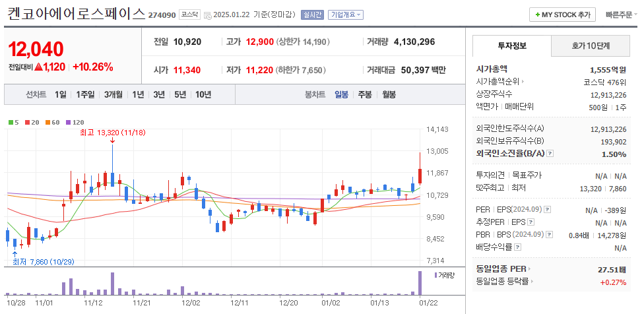The height and width of the screenshot is (314, 644).
Task: Click the clock icon before the 2025.01.22 date
Action: point(208,15)
